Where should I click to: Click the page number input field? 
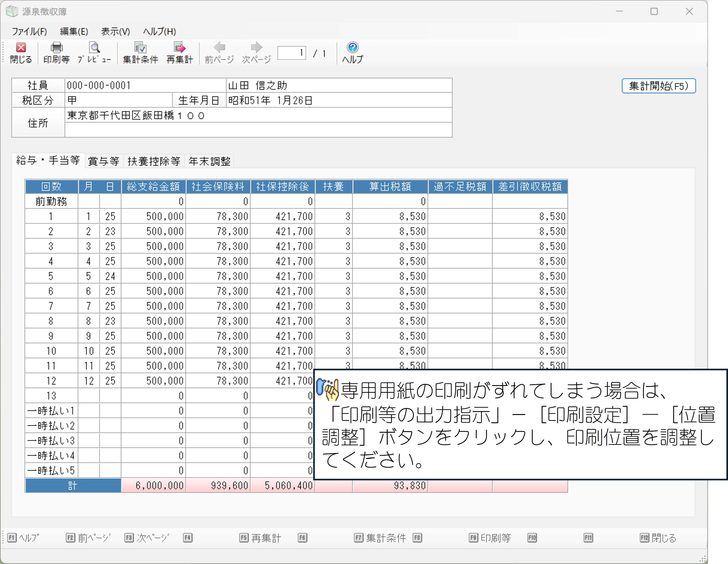pyautogui.click(x=291, y=53)
